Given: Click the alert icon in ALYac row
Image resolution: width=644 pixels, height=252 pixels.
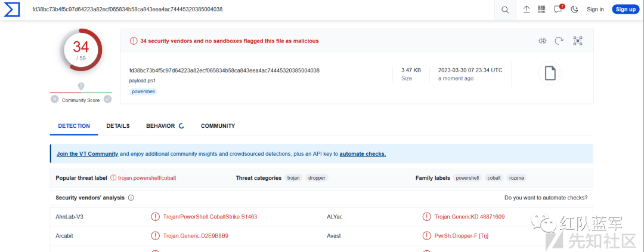Looking at the screenshot, I should point(427,217).
